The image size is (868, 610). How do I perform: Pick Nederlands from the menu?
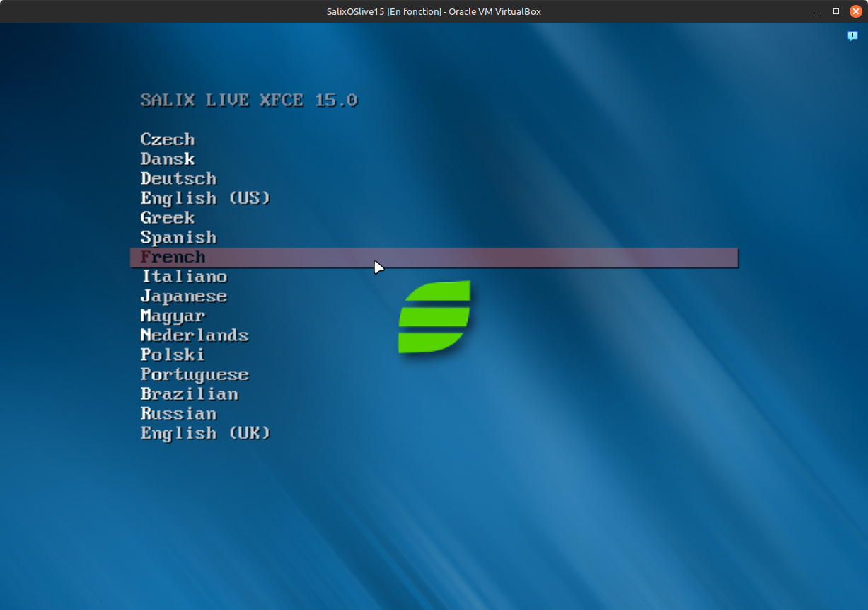click(195, 335)
